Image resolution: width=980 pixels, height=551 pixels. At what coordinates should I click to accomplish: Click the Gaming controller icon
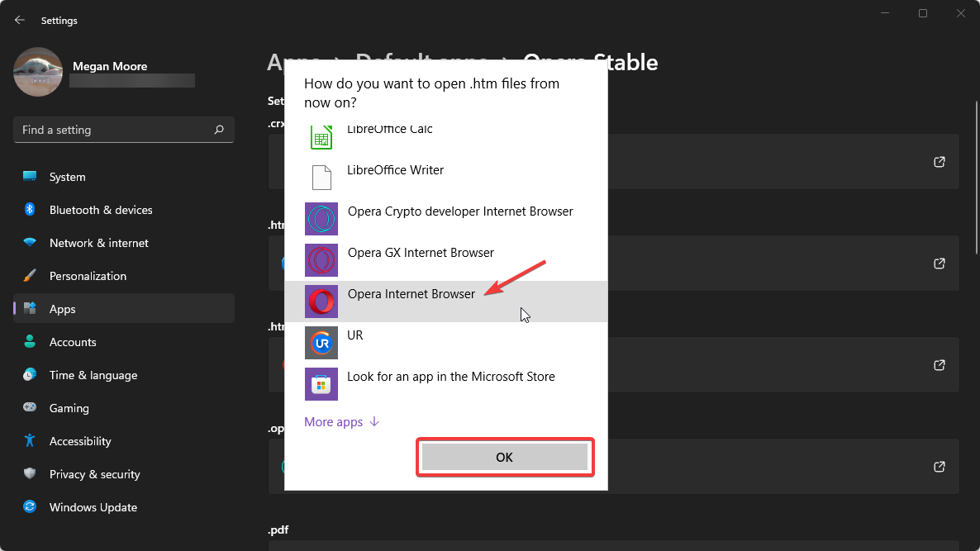click(30, 407)
